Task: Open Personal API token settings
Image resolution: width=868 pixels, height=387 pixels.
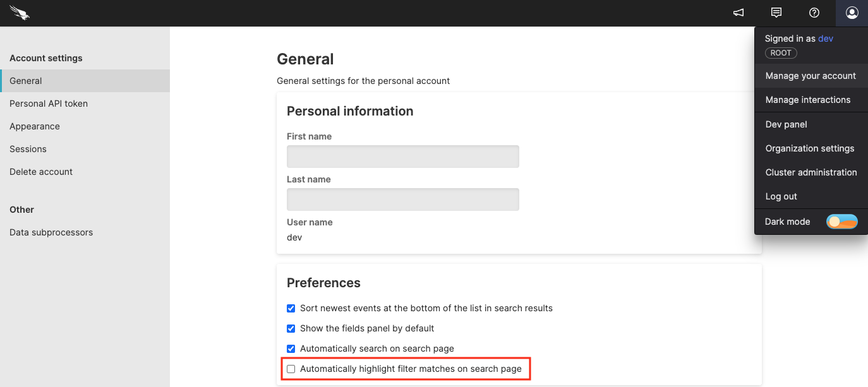Action: click(47, 104)
